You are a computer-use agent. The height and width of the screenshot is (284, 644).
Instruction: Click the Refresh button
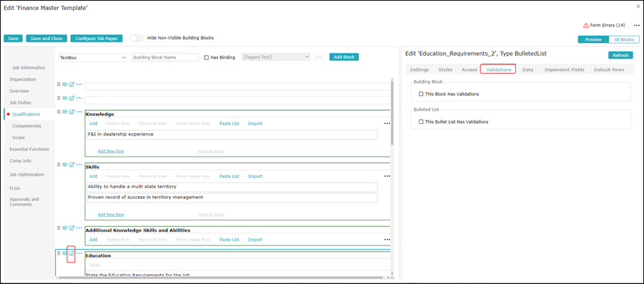[x=620, y=56]
